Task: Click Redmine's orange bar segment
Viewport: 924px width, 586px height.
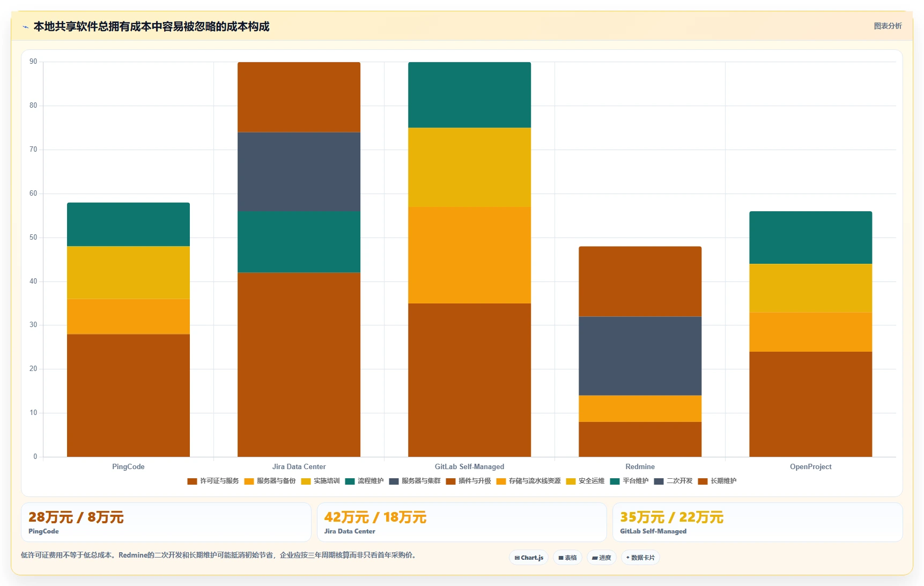Action: [x=640, y=409]
